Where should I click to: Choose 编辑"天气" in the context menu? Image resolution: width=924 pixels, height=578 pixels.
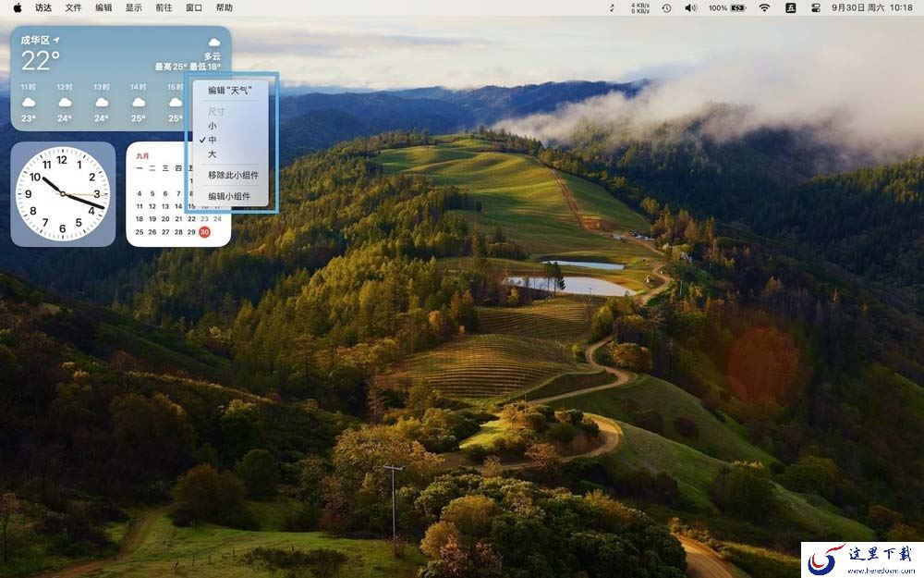pos(230,91)
